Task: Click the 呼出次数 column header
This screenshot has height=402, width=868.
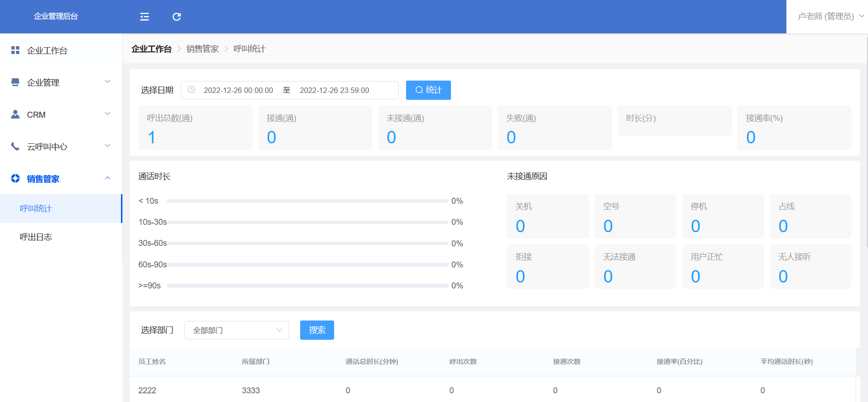Action: click(x=463, y=362)
